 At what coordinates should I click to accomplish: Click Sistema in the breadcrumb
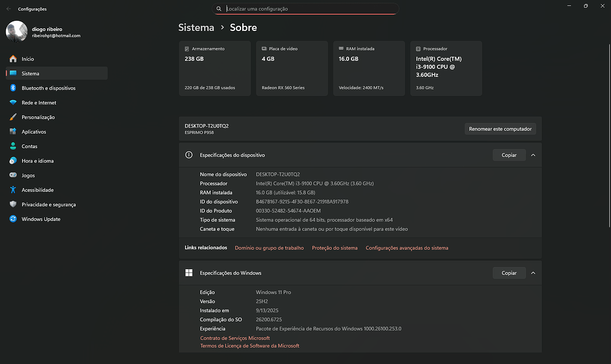(x=196, y=27)
